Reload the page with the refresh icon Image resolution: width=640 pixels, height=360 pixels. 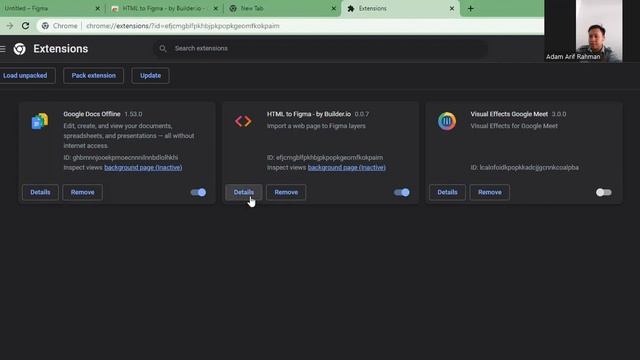pyautogui.click(x=25, y=26)
